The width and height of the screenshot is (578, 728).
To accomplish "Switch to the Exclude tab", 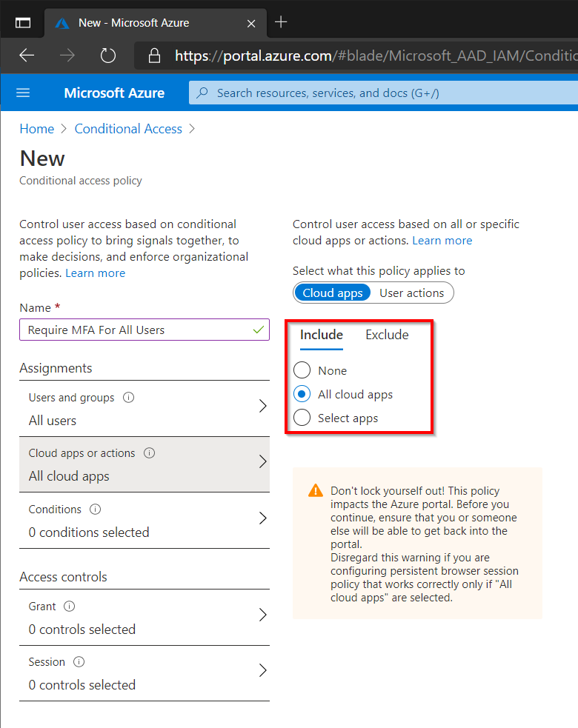I will tap(387, 335).
